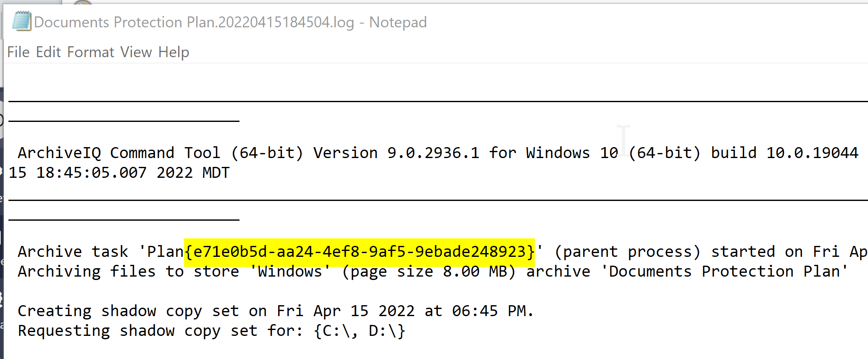This screenshot has height=359, width=868.
Task: Place cursor at the {C:\, D:\} volumes
Action: click(360, 331)
